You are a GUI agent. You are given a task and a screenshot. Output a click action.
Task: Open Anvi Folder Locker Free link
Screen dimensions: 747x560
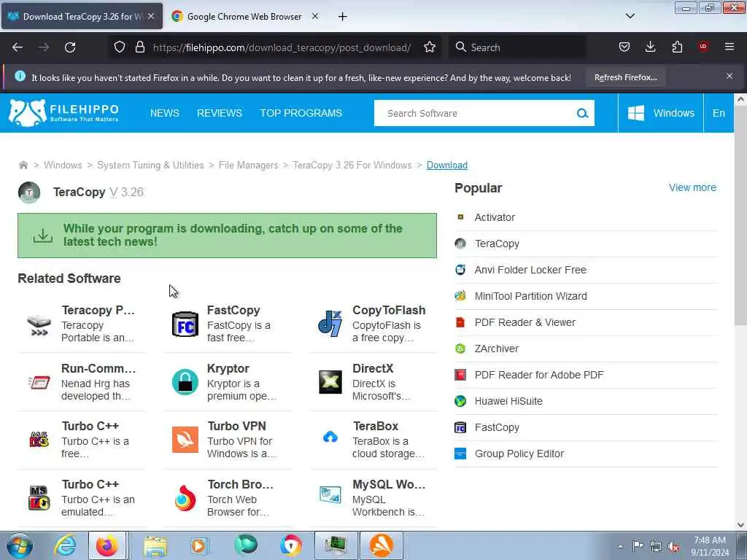tap(530, 270)
